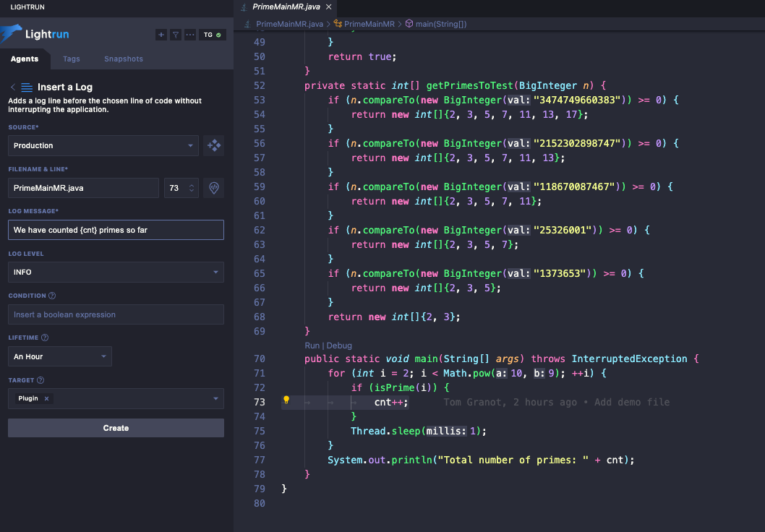
Task: Click the lightbulb quick-fix icon on line 73
Action: coord(286,400)
